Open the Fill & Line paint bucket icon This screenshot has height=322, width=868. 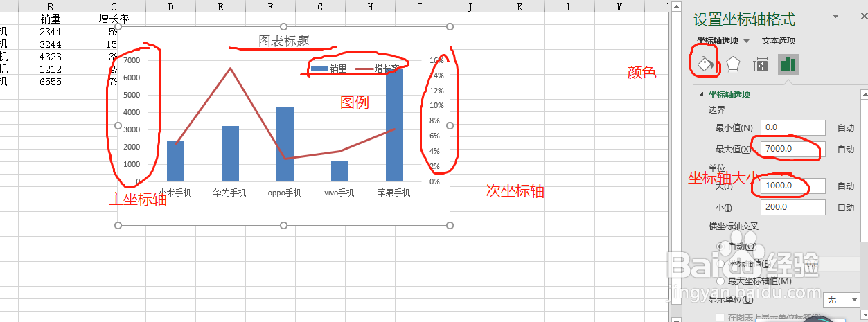[705, 65]
